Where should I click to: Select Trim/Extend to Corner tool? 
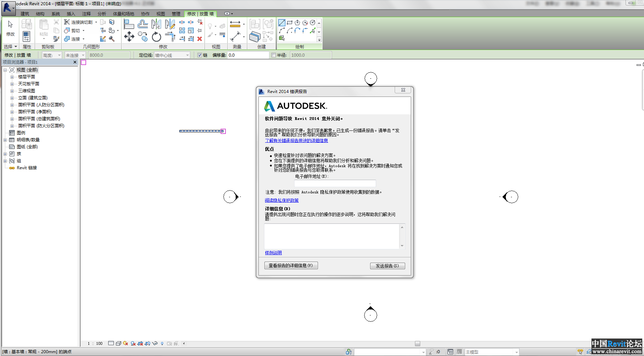[170, 36]
